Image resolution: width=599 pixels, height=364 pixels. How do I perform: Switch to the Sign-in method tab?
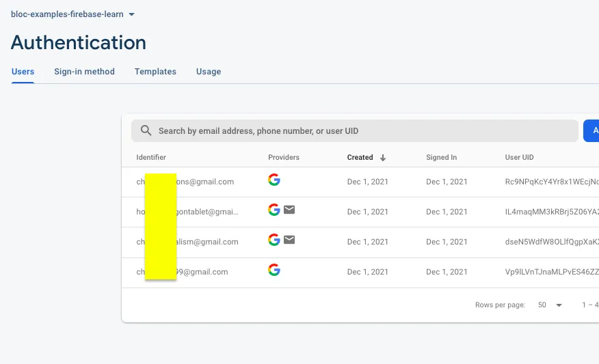click(x=84, y=72)
